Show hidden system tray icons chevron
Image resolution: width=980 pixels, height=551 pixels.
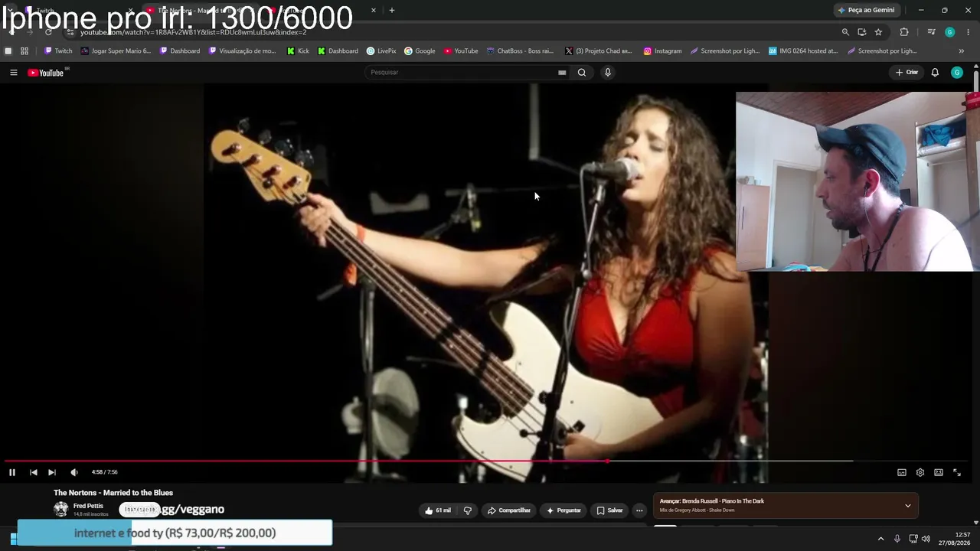point(880,539)
